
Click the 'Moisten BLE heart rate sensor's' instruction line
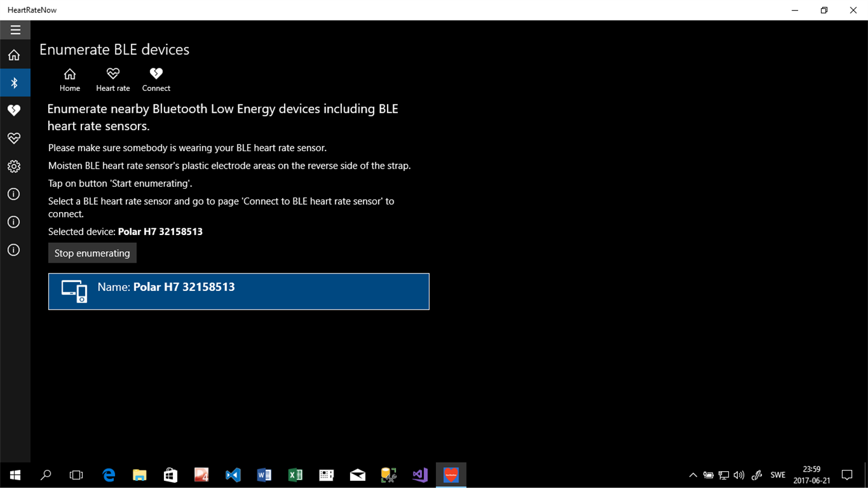click(229, 166)
